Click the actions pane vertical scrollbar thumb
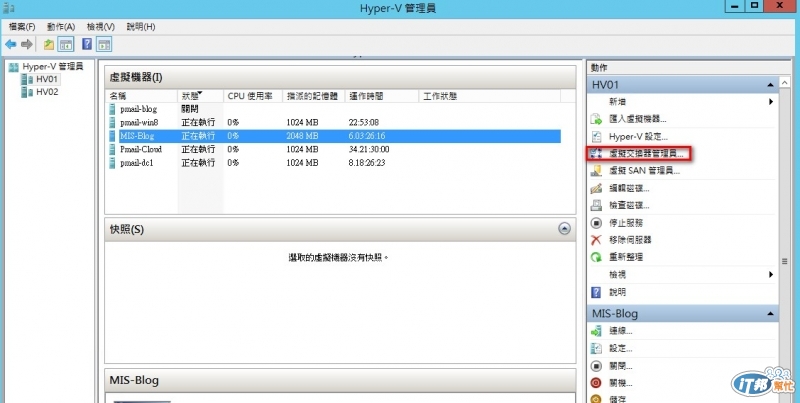Image resolution: width=800 pixels, height=403 pixels. [785, 261]
